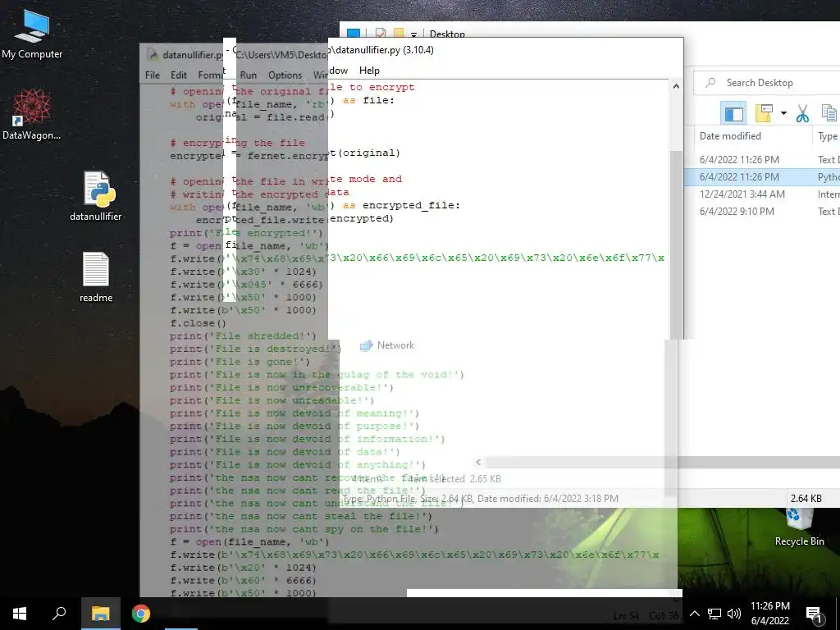Image resolution: width=840 pixels, height=630 pixels.
Task: Click the 2.64 KB size in Explorer status bar
Action: tap(806, 498)
